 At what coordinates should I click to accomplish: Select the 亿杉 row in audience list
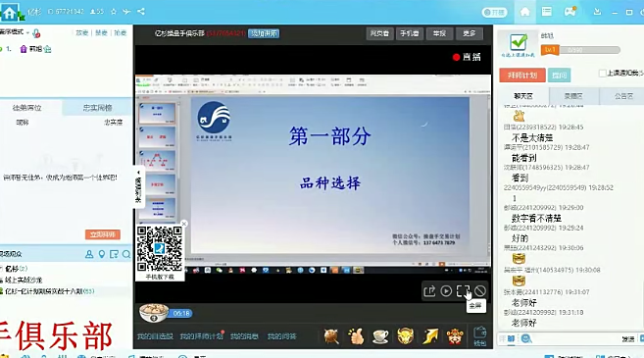[x=17, y=269]
